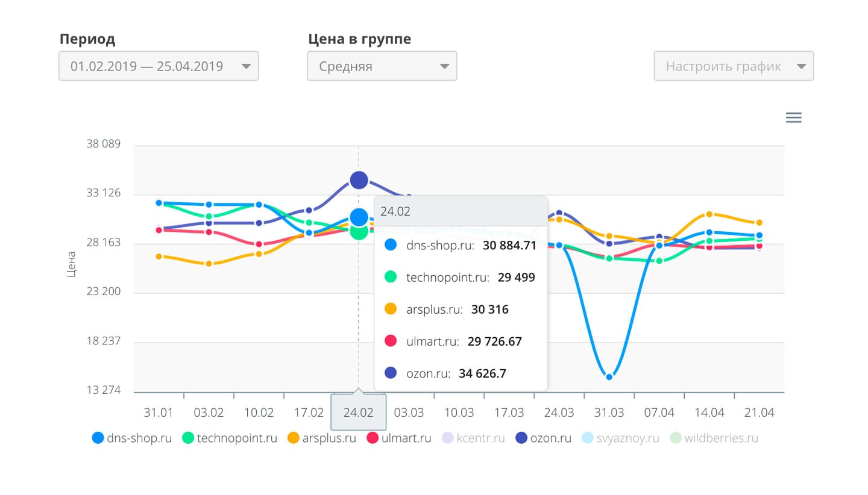Hide the arsplus.ru series via legend
868x495 pixels.
tap(322, 438)
